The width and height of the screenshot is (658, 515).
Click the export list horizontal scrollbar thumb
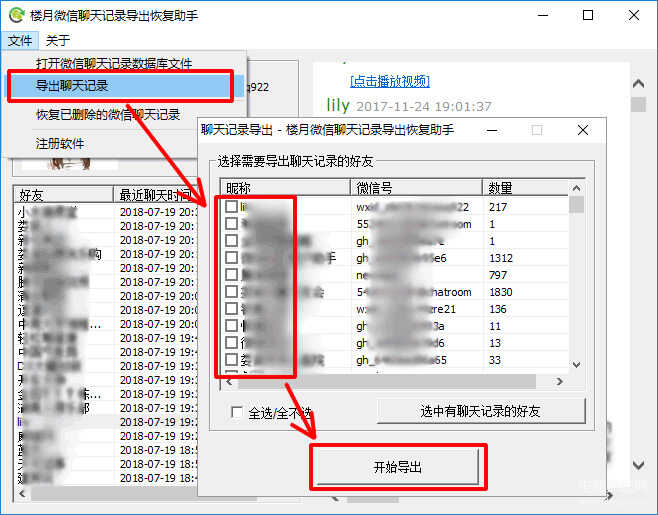point(387,382)
